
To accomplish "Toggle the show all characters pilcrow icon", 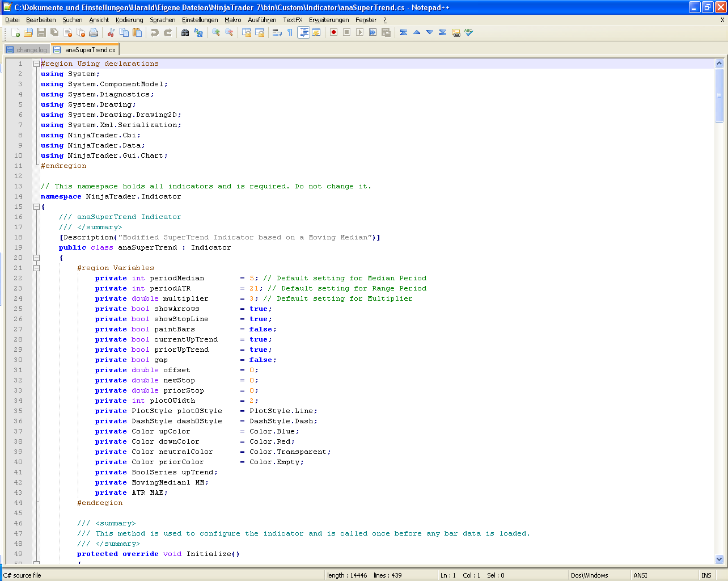I will pos(290,32).
